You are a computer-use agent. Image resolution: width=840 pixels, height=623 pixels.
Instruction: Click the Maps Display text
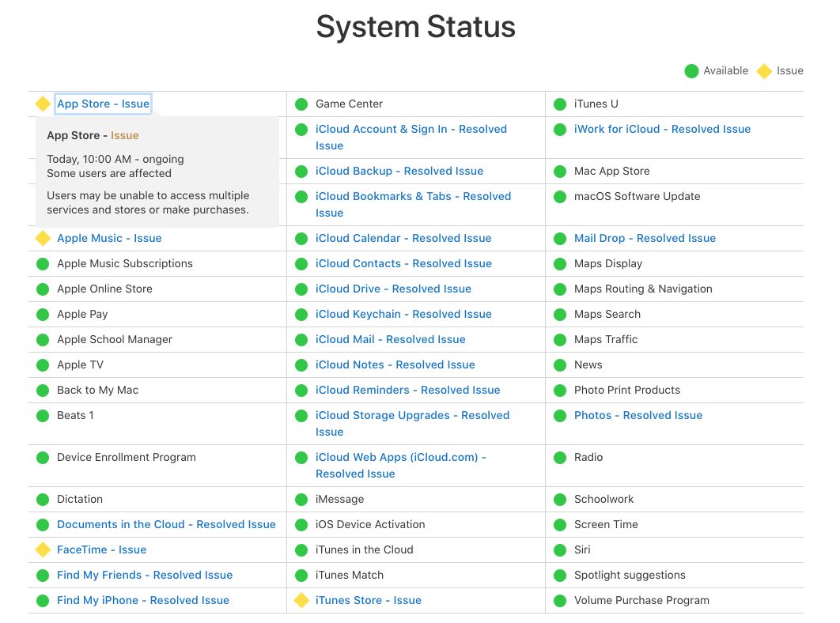(608, 263)
